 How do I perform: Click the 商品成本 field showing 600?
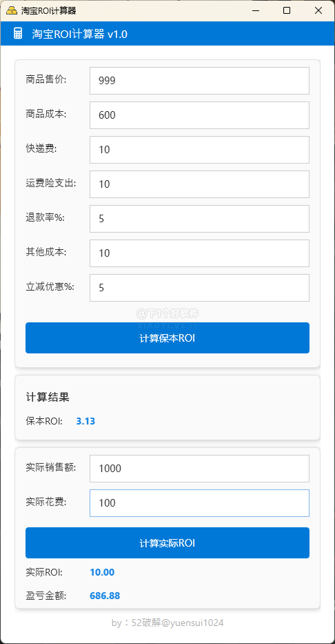point(199,115)
